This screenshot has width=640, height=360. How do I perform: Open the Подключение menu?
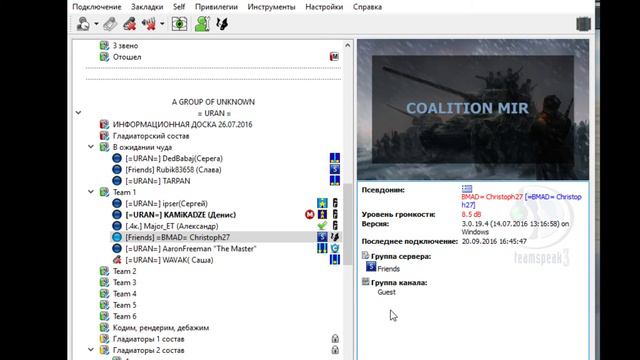pos(97,7)
